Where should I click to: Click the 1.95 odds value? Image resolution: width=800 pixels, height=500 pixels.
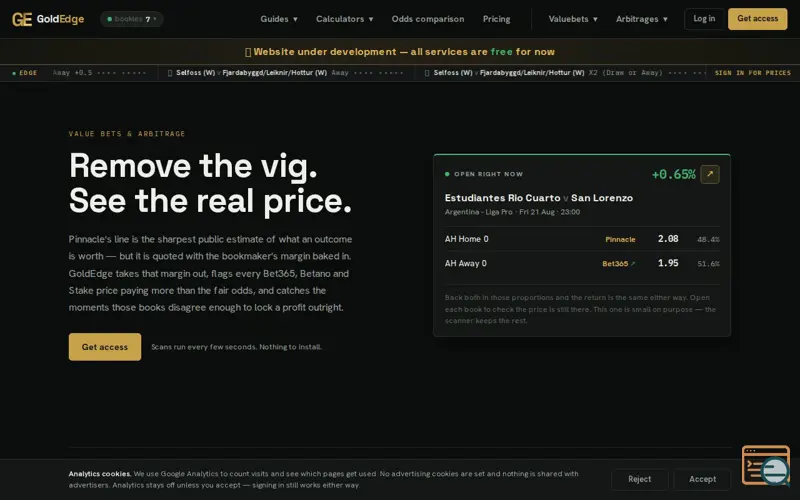[x=668, y=263]
